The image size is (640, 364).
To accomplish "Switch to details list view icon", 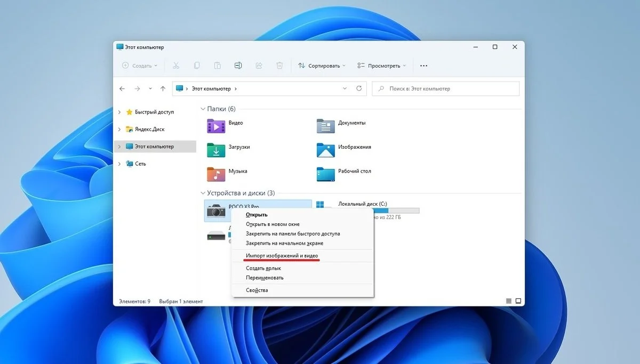I will 509,301.
